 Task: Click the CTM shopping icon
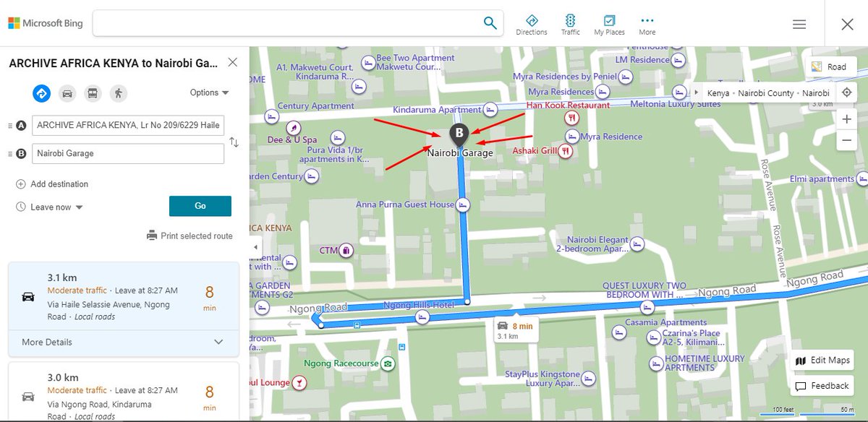(346, 251)
